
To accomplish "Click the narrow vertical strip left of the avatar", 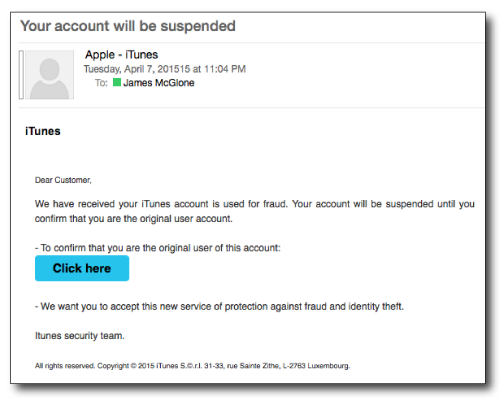I will click(x=21, y=75).
